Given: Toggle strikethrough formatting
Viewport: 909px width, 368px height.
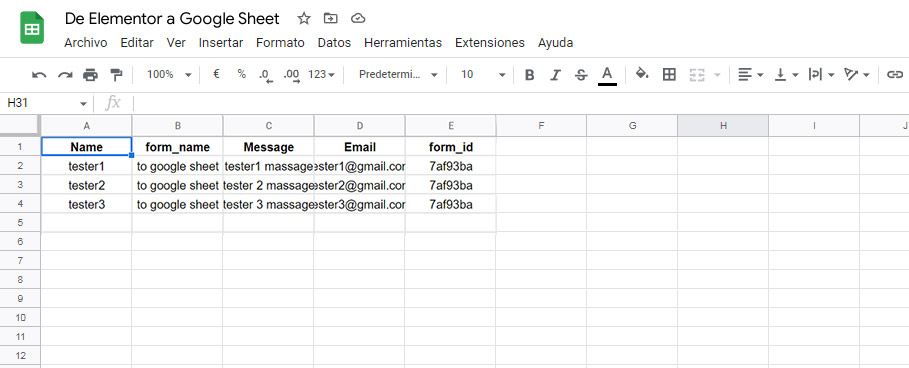Looking at the screenshot, I should point(581,75).
